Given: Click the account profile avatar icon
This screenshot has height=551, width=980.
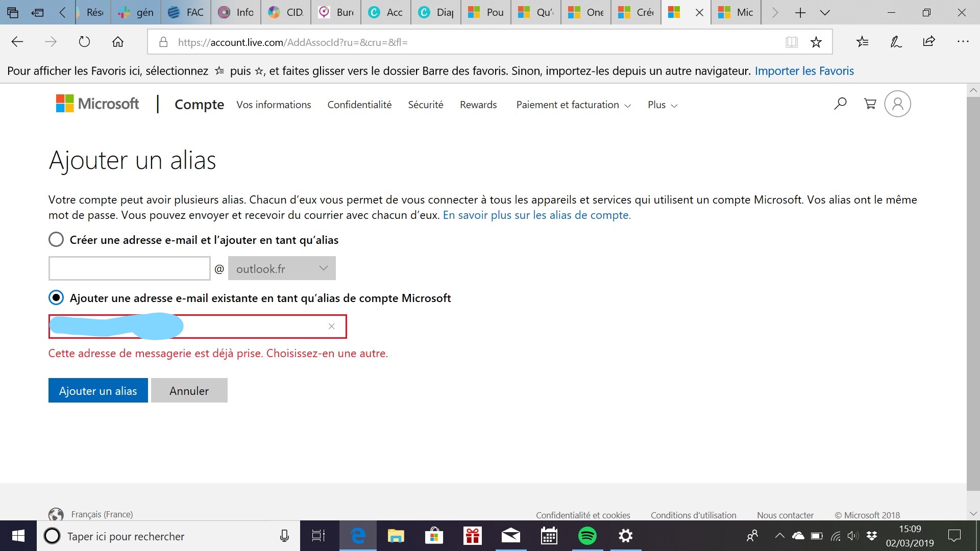Looking at the screenshot, I should point(897,104).
